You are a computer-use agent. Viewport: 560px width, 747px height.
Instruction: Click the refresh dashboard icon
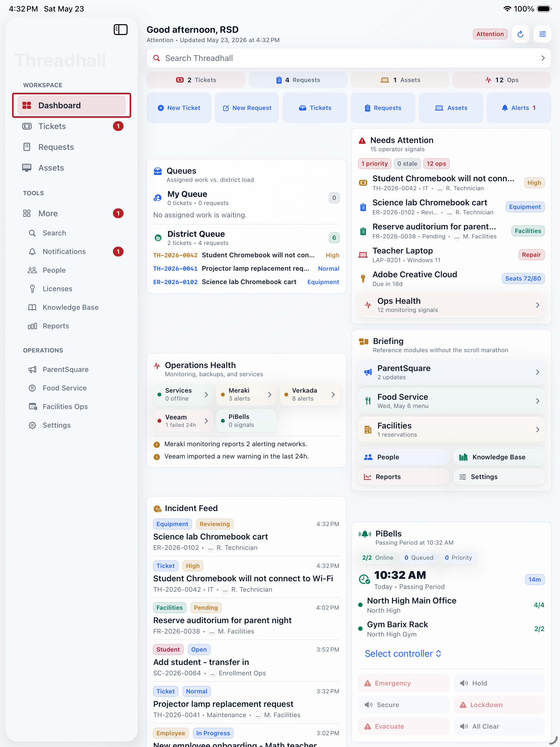coord(520,34)
